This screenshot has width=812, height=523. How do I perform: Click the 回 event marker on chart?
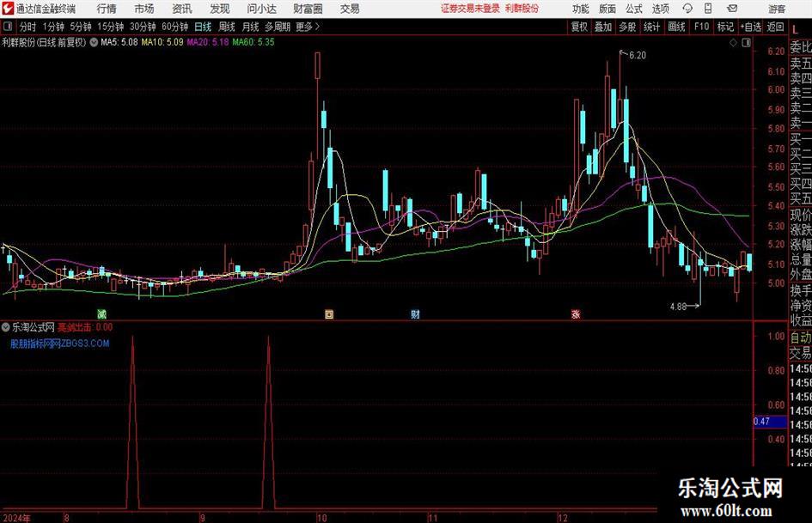pyautogui.click(x=329, y=313)
